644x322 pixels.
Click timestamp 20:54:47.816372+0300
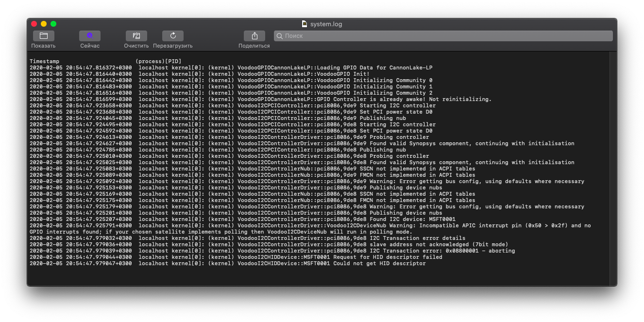tap(99, 68)
